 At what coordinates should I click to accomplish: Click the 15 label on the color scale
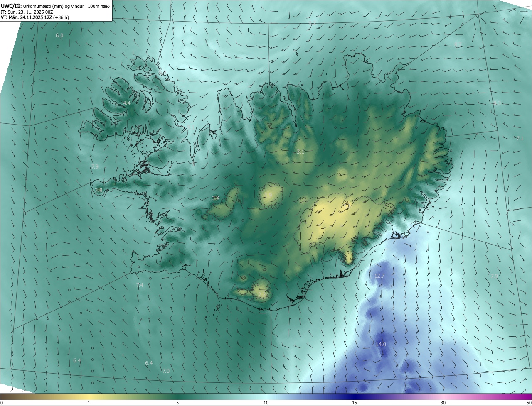tap(355, 403)
